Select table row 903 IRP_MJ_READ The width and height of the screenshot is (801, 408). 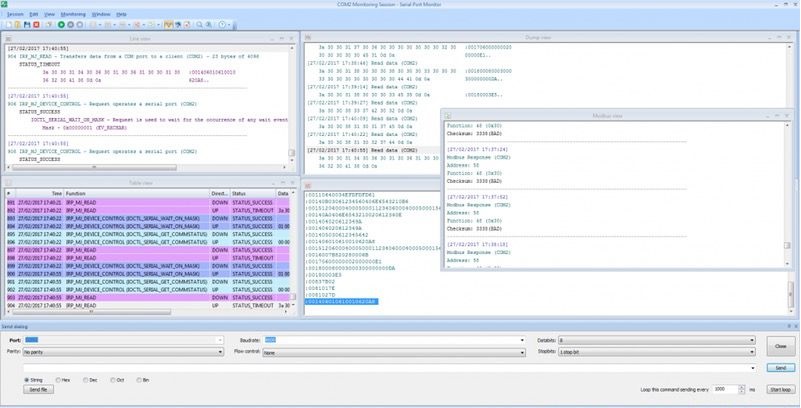click(x=148, y=298)
